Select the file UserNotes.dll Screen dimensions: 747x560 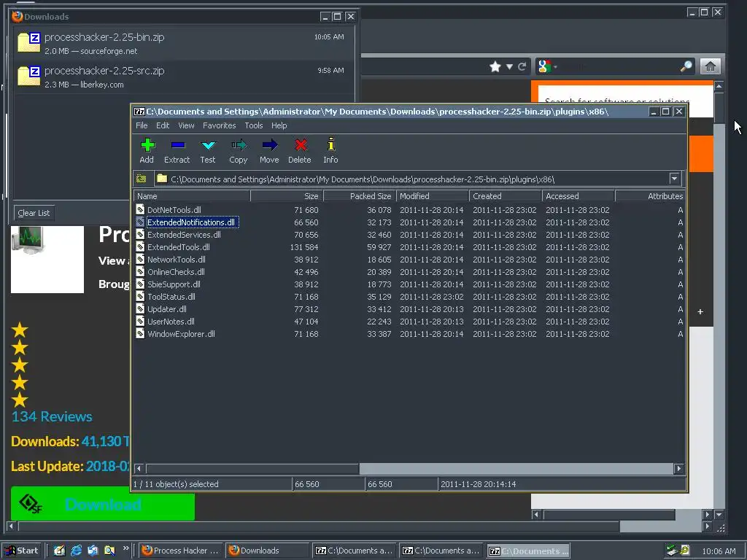pos(171,322)
